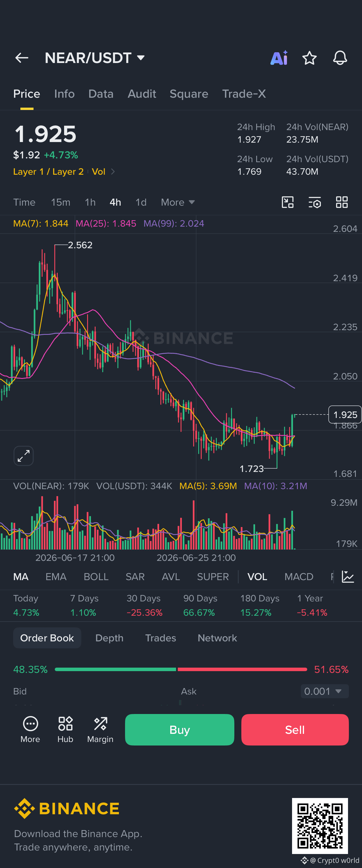Image resolution: width=362 pixels, height=868 pixels.
Task: Tap the MA(5): 3.69M volume legend
Action: tap(208, 486)
